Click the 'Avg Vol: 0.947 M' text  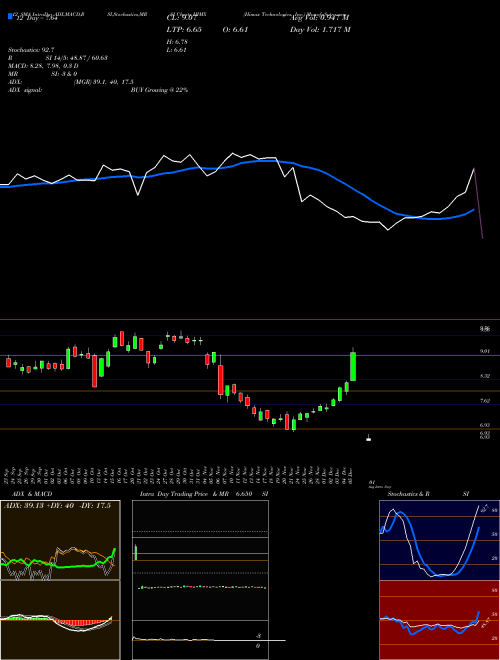coord(320,18)
